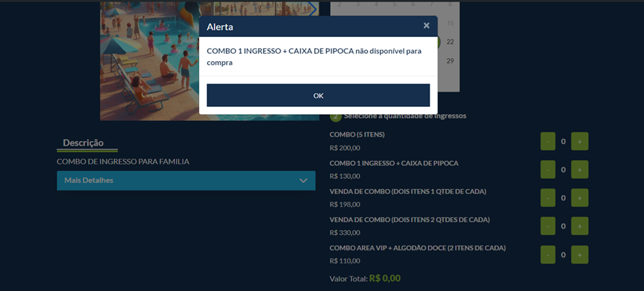
Task: Increase quantity of COMBO (5 ITENS)
Action: click(x=579, y=141)
